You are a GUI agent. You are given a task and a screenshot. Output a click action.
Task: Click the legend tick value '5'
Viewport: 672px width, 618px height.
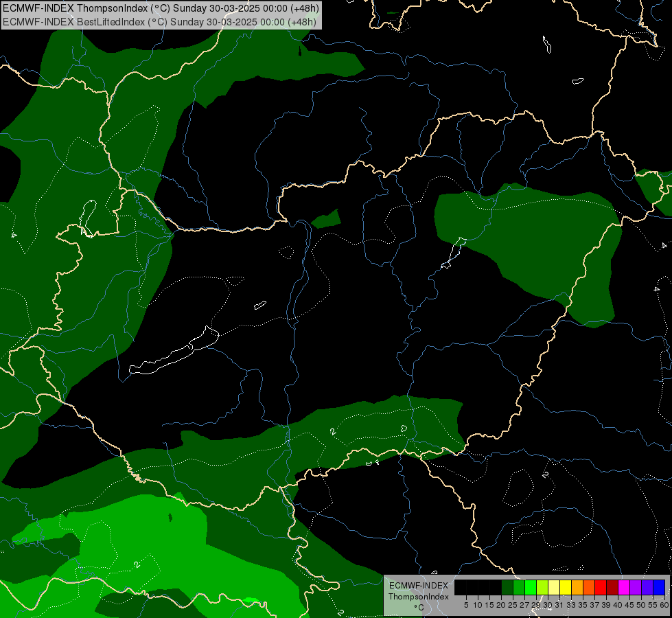pos(466,605)
